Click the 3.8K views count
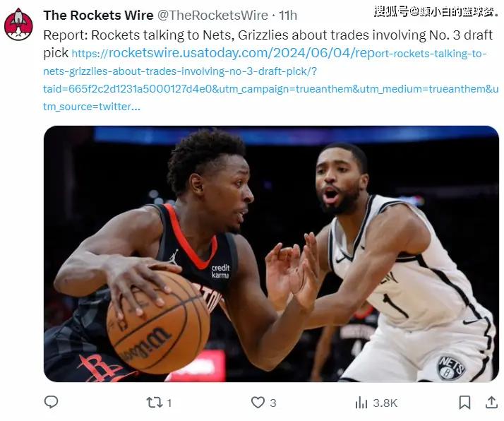 pos(385,403)
